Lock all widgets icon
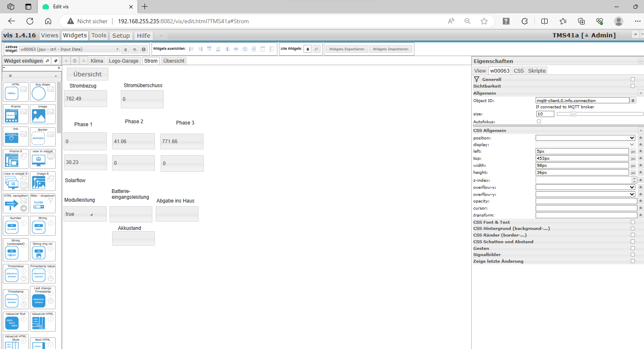 click(308, 49)
